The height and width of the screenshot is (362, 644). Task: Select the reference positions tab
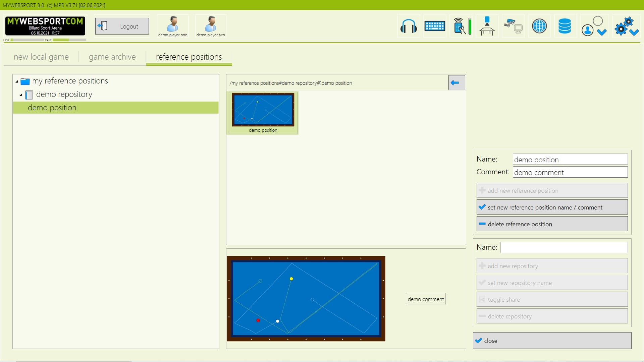(189, 57)
